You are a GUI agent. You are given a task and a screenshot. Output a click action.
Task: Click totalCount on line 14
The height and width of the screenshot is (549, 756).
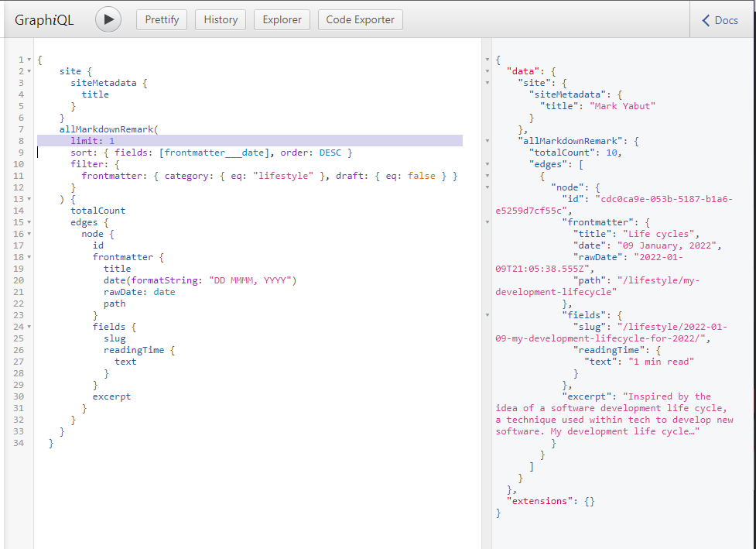point(97,211)
